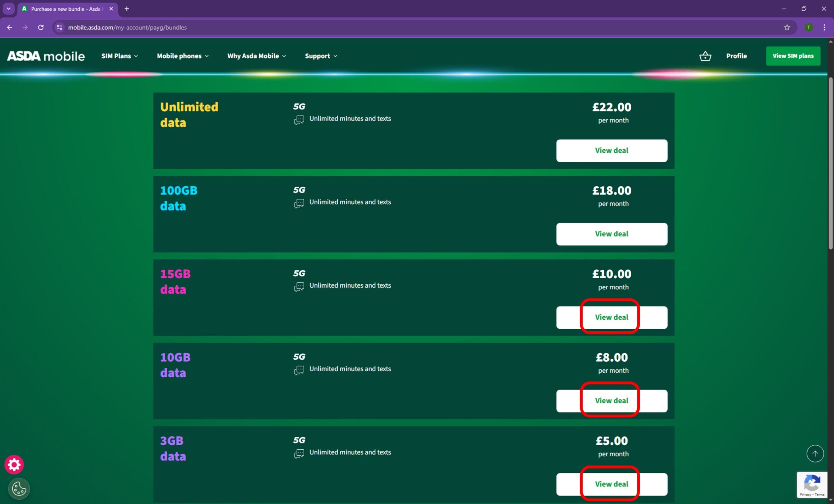View site information icon in address bar
Image resolution: width=834 pixels, height=504 pixels.
click(x=59, y=27)
